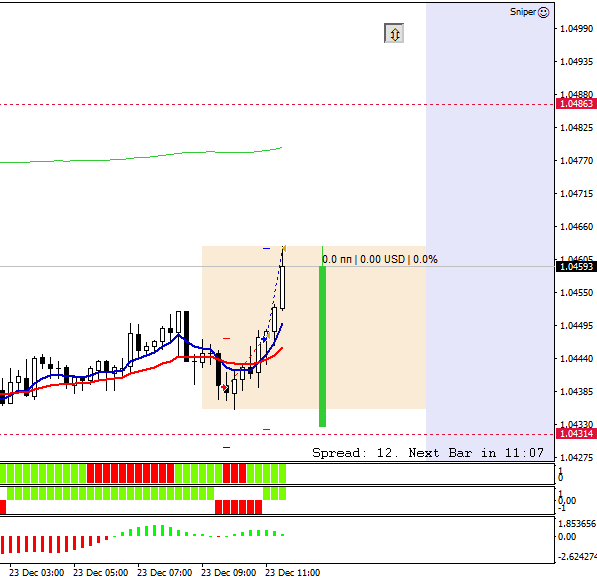
Task: Click the Spread: 12 status text
Action: pos(354,453)
